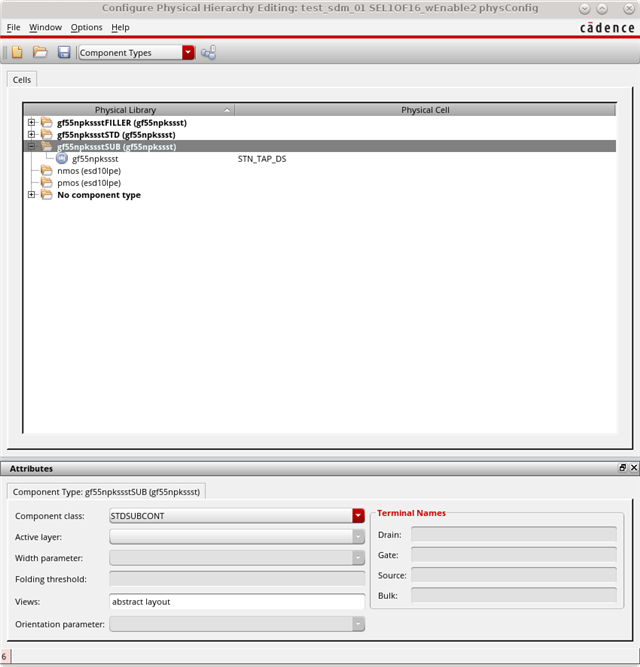The width and height of the screenshot is (640, 667).
Task: Click the gf55npkssst cell icon
Action: 62,159
